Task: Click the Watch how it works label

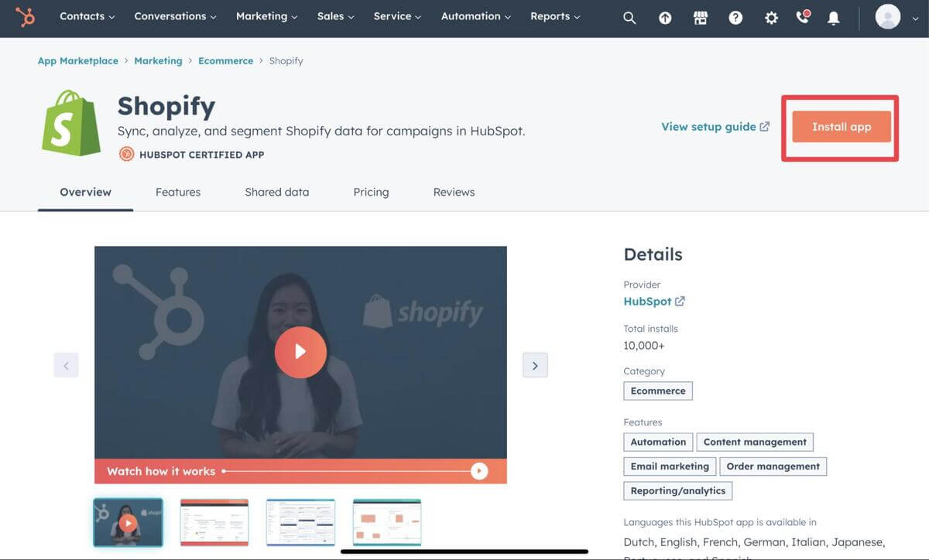Action: 161,471
